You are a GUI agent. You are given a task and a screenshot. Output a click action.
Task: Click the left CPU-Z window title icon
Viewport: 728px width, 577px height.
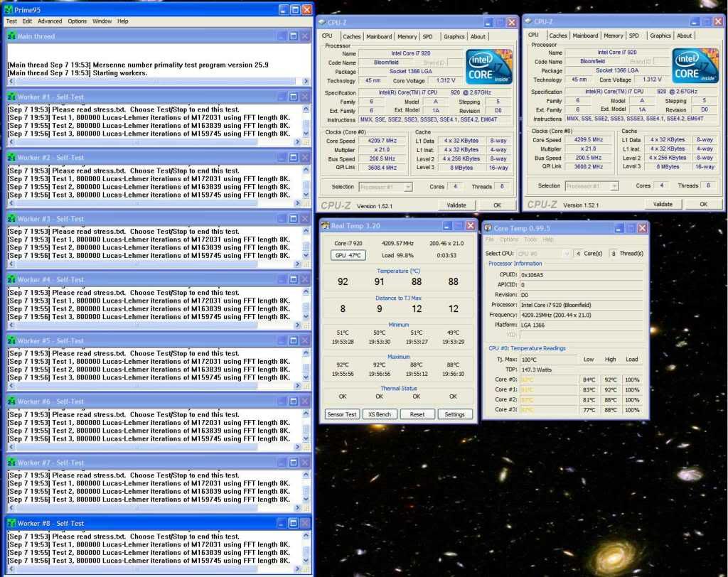pos(322,22)
